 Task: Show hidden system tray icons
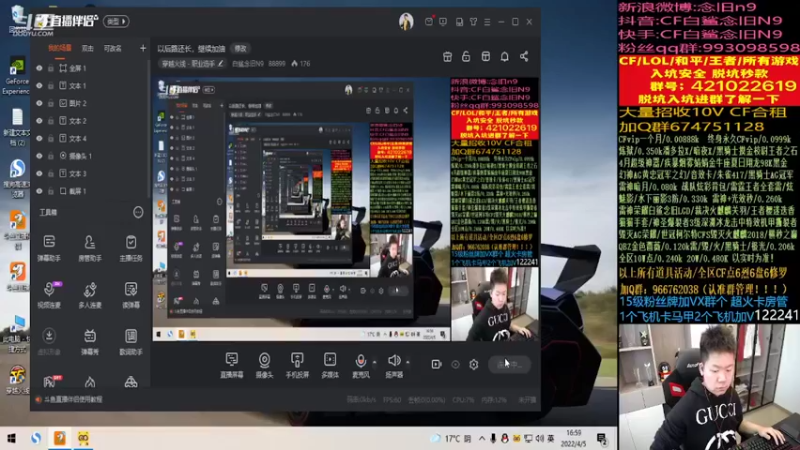[x=482, y=438]
